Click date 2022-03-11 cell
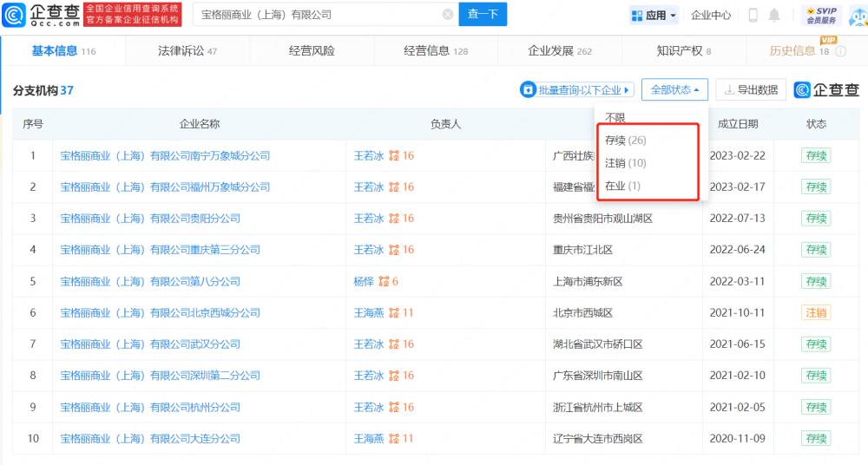The image size is (868, 465). coord(737,281)
